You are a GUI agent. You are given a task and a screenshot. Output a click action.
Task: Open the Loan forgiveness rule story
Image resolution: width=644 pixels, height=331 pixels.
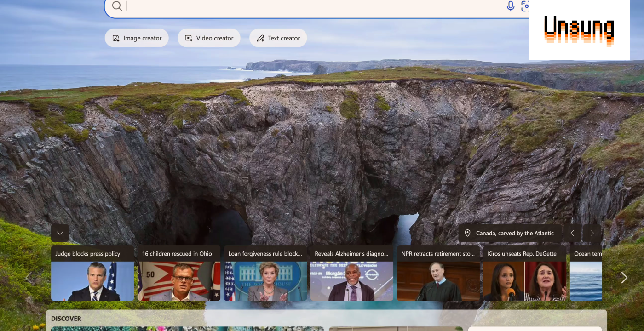pyautogui.click(x=265, y=273)
